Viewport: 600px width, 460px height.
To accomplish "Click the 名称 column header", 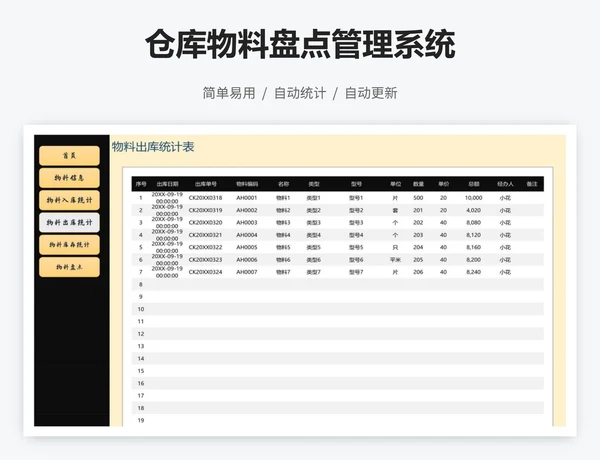I will tap(283, 184).
